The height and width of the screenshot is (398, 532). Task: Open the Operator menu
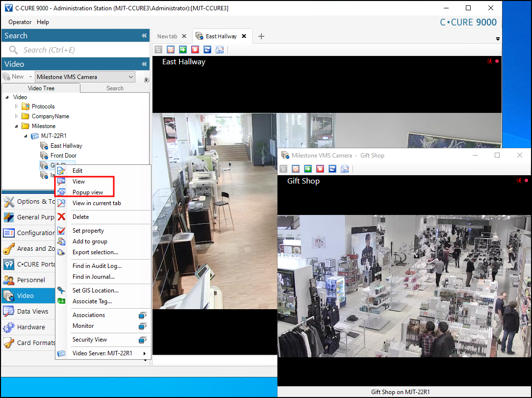click(20, 22)
